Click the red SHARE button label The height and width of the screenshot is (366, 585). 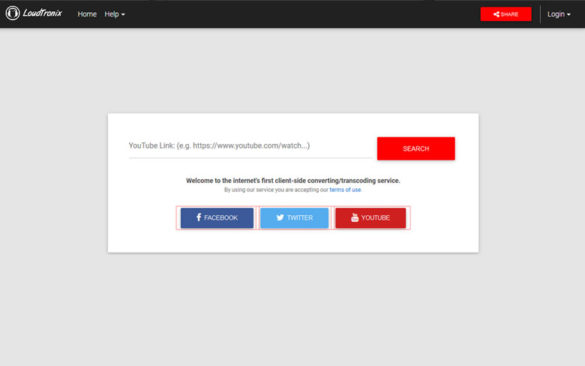510,15
